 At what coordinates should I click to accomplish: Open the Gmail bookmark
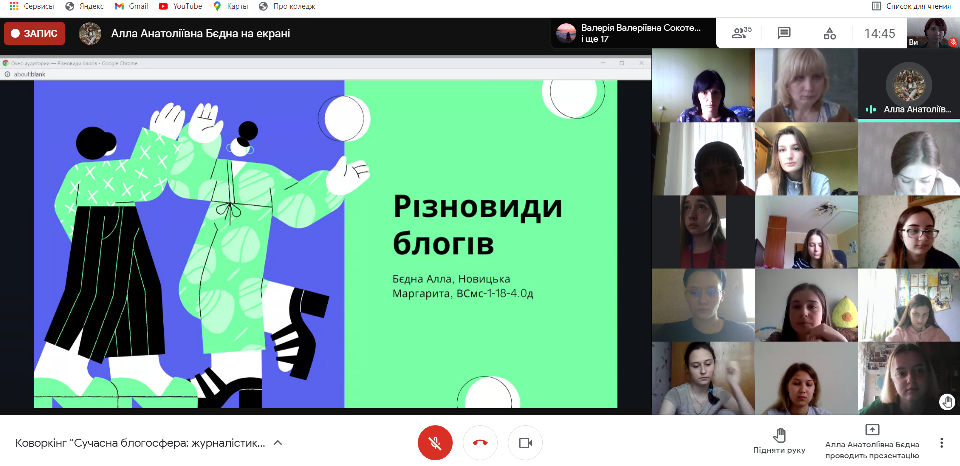[x=131, y=6]
